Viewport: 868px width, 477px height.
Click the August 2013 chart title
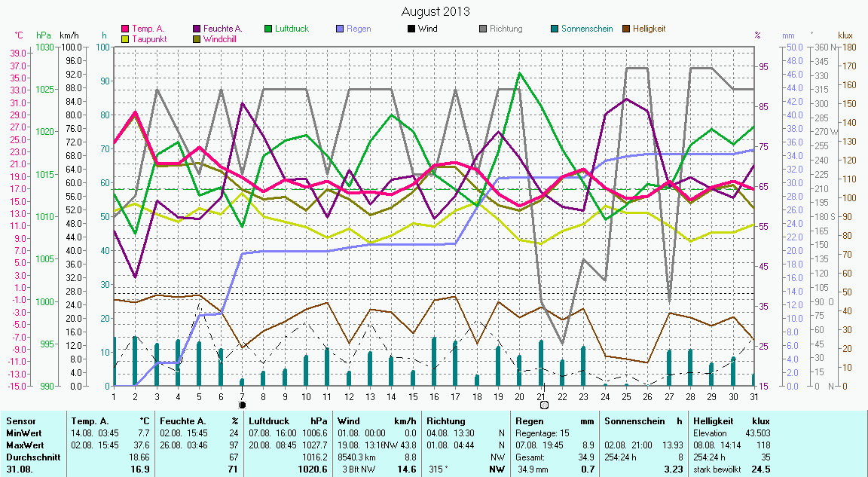coord(435,11)
